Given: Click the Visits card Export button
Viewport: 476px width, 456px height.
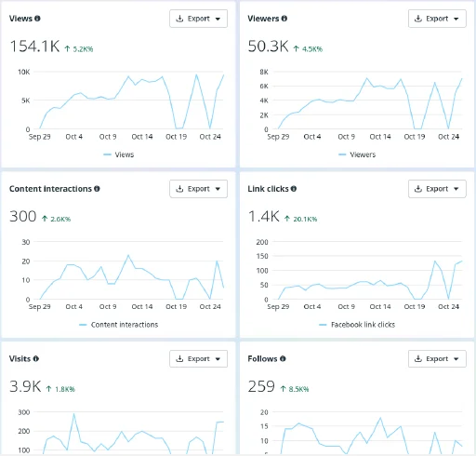Looking at the screenshot, I should click(198, 358).
